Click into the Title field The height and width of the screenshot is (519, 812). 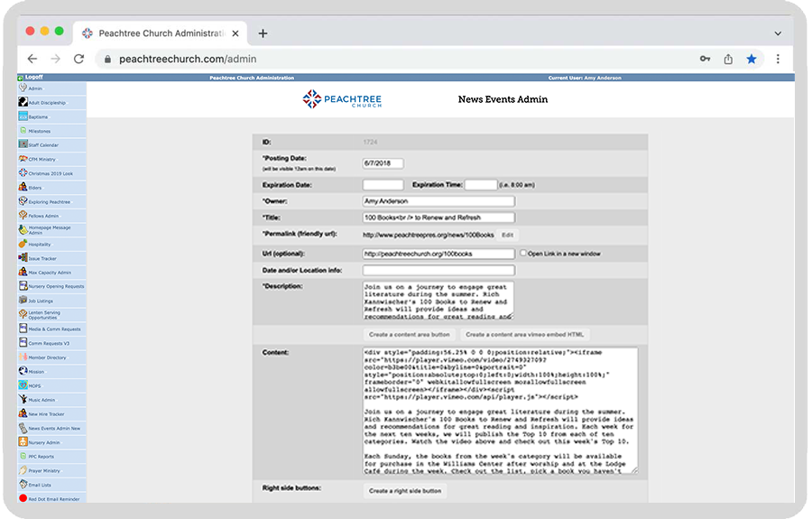pos(438,218)
